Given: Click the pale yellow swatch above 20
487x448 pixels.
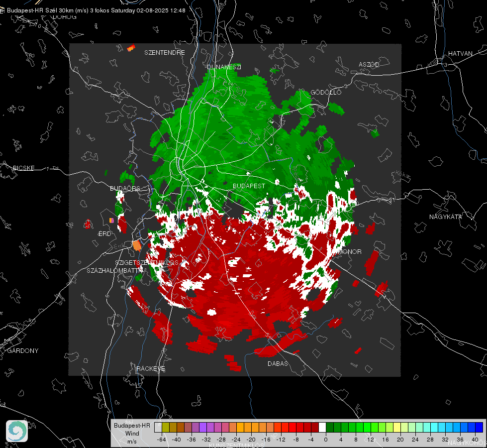Looking at the screenshot, I should coord(397,428).
